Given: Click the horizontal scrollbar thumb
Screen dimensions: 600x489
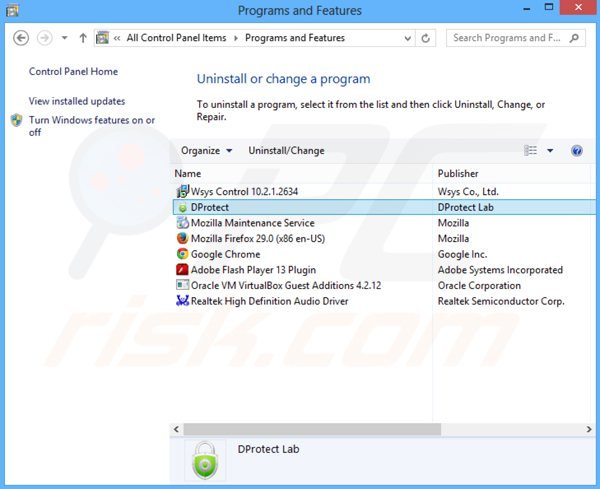Looking at the screenshot, I should (312, 429).
